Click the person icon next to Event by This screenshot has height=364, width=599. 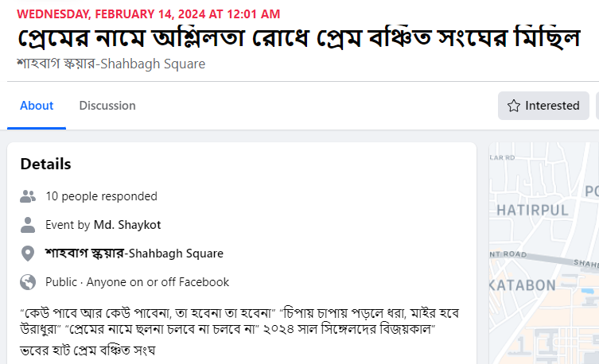[29, 225]
